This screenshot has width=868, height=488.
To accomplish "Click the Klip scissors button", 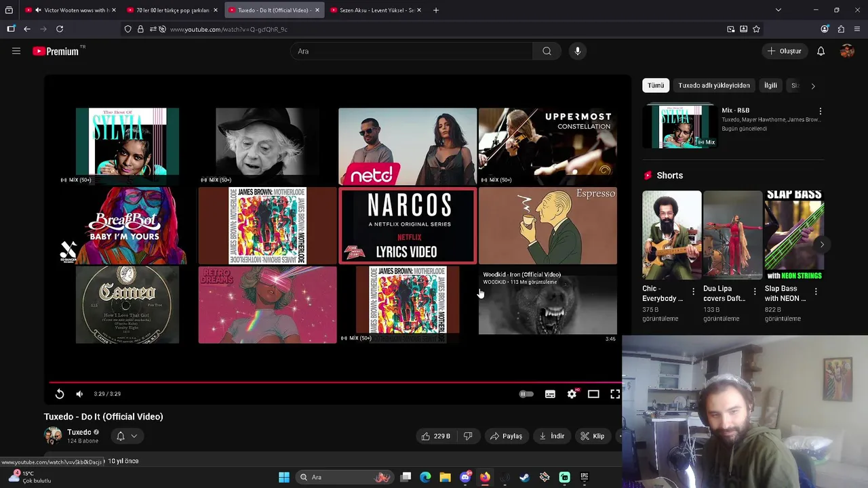I will click(593, 436).
